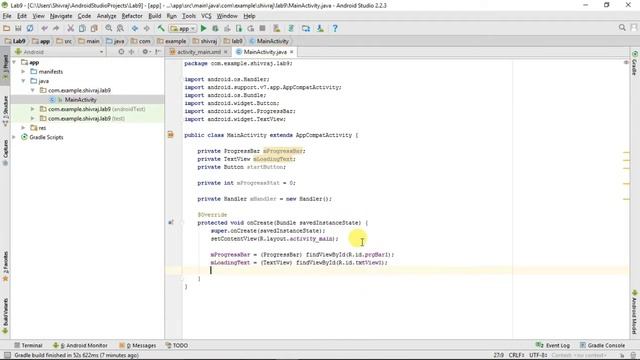Toggle the Build Variants side button
Image resolution: width=640 pixels, height=360 pixels.
pos(5,316)
